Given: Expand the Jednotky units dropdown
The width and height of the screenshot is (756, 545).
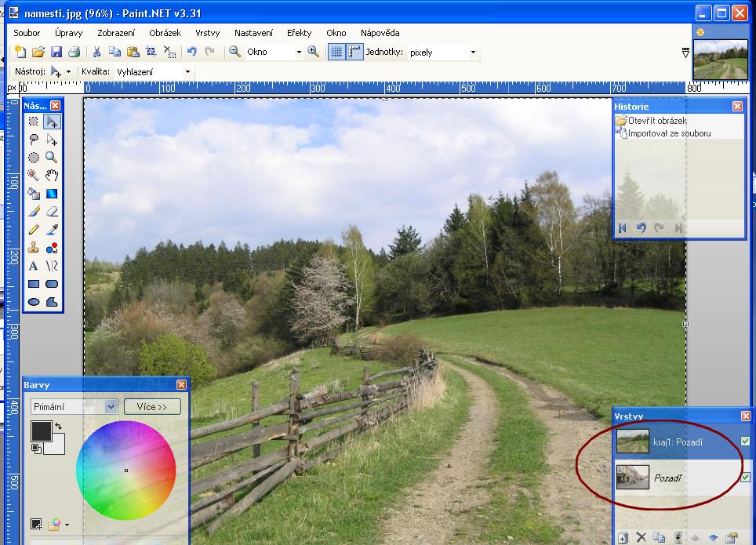Looking at the screenshot, I should [x=473, y=53].
